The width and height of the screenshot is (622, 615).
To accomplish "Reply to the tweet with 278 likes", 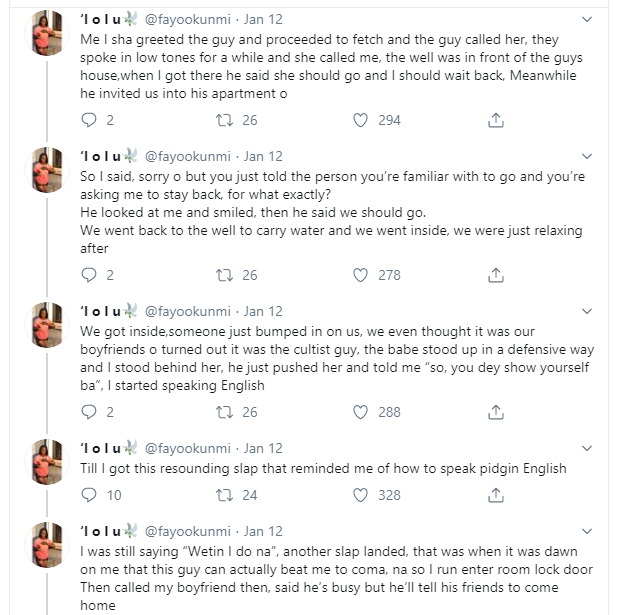I will [88, 275].
